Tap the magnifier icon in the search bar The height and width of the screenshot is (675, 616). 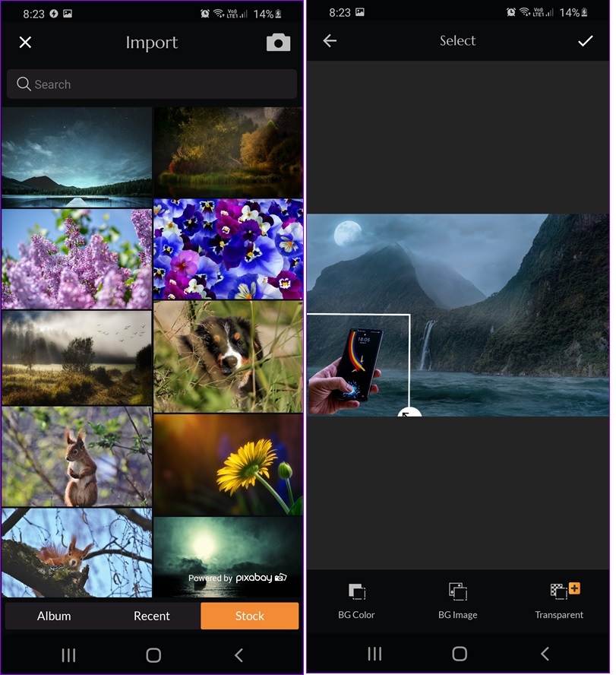24,84
